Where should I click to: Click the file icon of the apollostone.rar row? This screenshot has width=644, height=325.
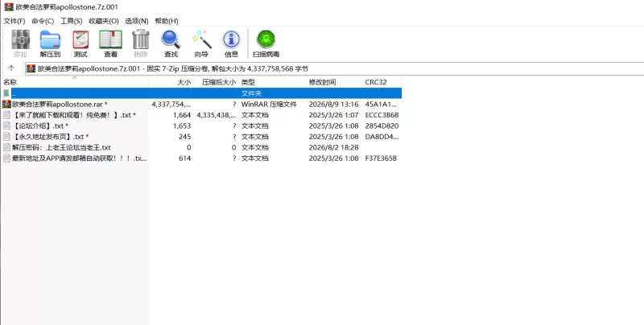pos(6,105)
